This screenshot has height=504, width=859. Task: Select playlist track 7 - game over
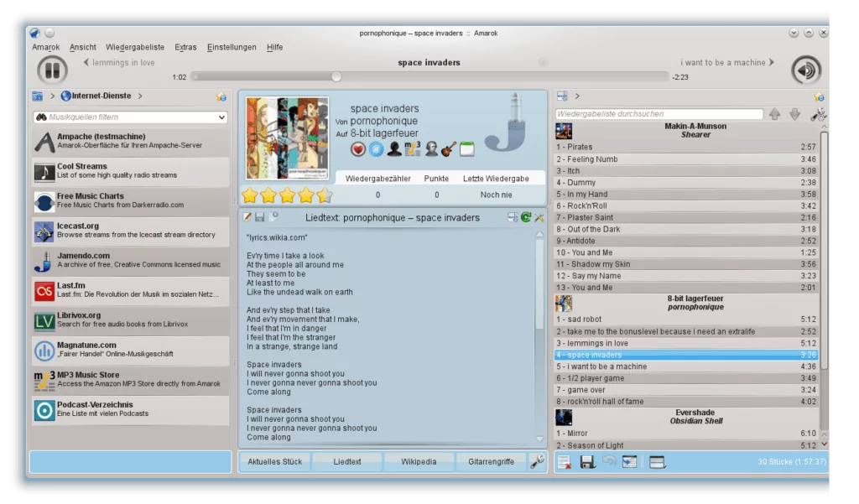coord(686,390)
